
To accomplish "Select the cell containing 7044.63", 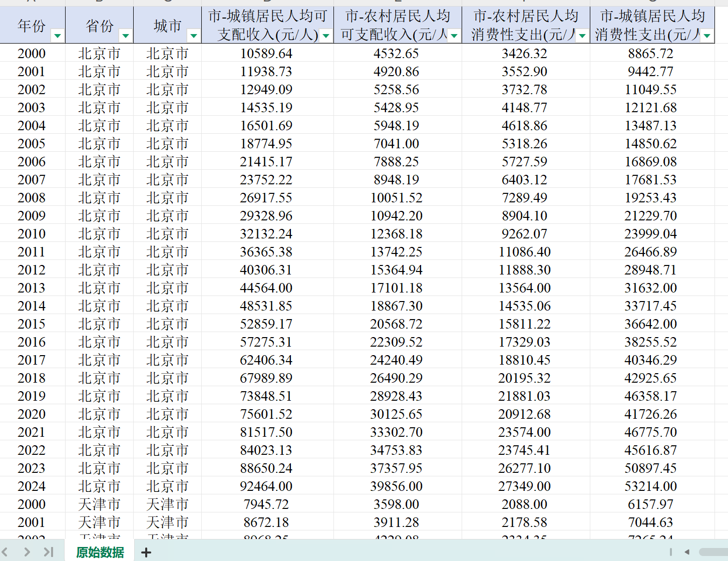I will pyautogui.click(x=652, y=522).
